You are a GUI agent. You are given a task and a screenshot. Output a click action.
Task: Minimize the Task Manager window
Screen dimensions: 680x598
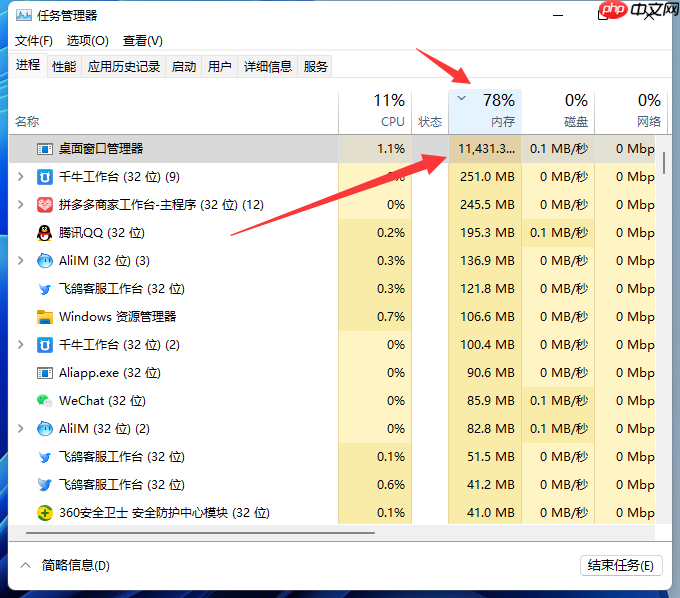(x=558, y=16)
